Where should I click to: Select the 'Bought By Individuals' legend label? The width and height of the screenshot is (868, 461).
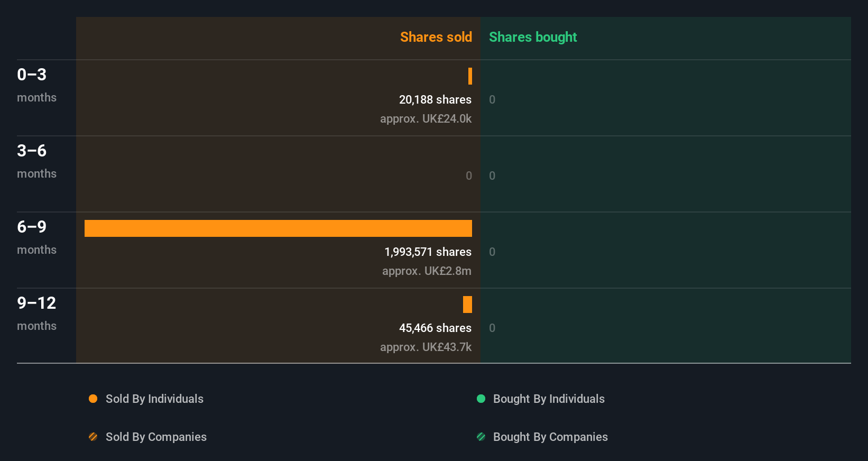(549, 399)
